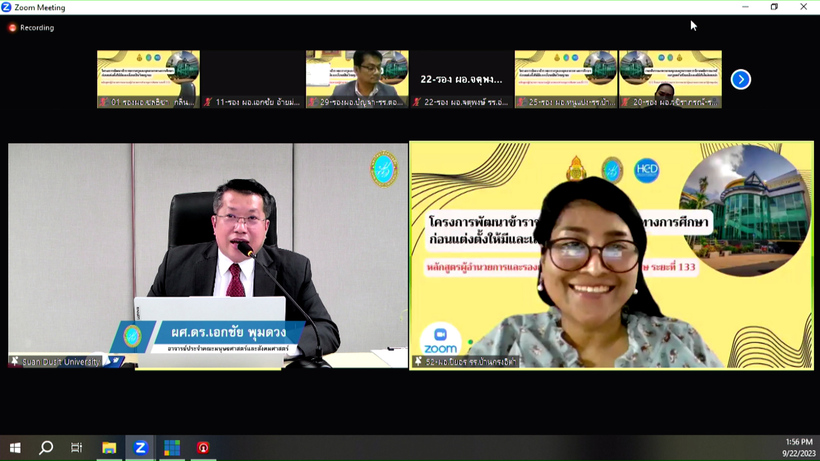820x461 pixels.
Task: Click muted mic icon on thumbnail 01
Action: (x=104, y=102)
